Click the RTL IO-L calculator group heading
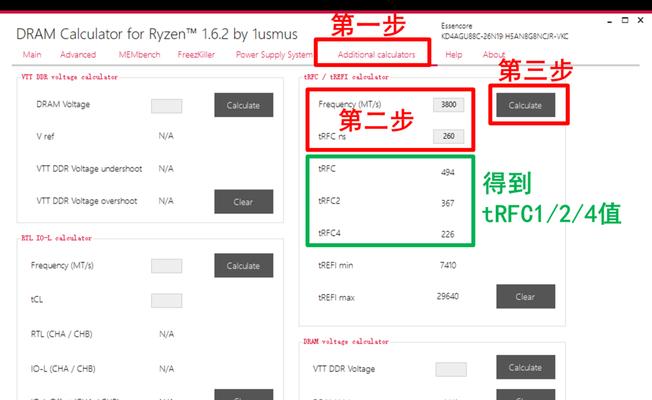The height and width of the screenshot is (400, 652). pos(57,238)
